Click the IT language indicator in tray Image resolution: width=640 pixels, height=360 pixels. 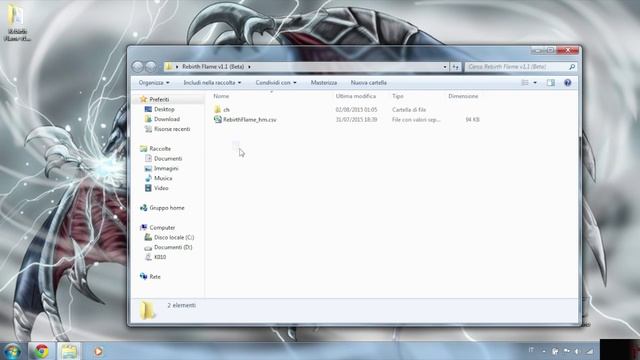(531, 350)
